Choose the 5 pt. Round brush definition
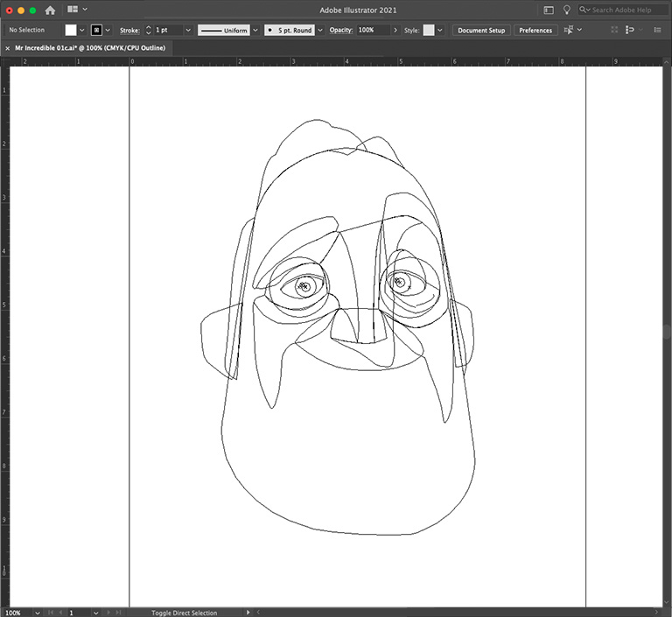 290,30
